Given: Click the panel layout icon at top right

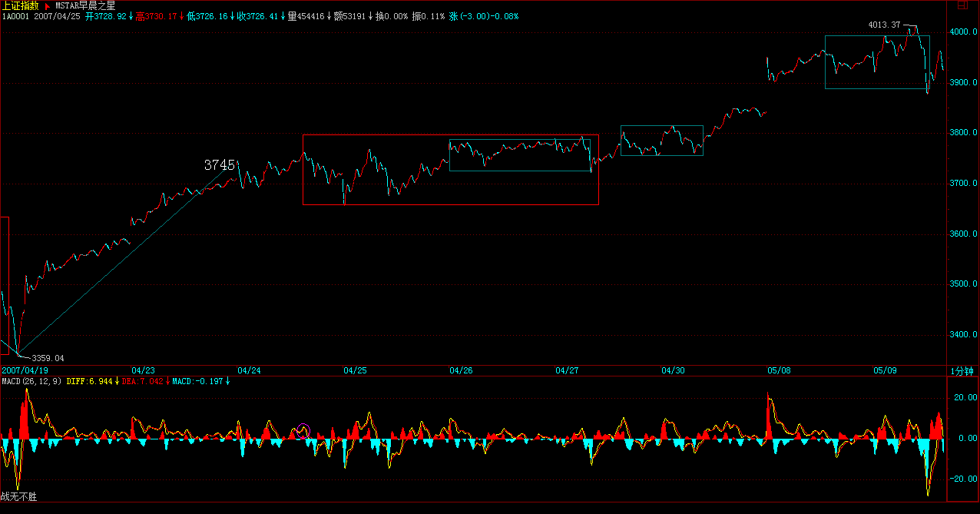Looking at the screenshot, I should coord(962,5).
